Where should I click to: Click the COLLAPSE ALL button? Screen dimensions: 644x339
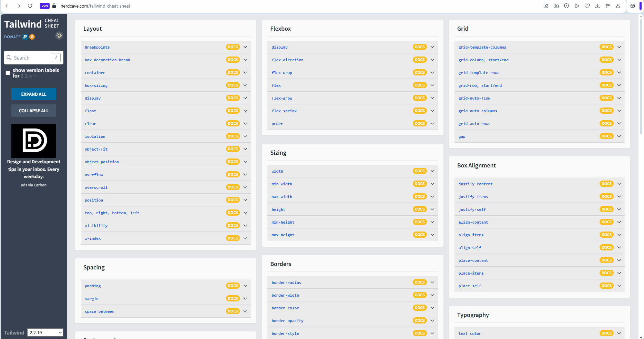point(34,111)
